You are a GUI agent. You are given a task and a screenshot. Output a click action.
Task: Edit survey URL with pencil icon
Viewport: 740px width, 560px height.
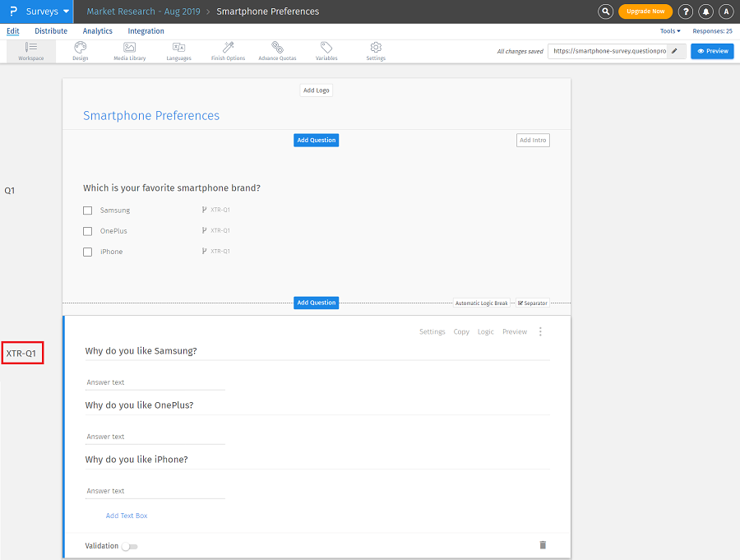coord(674,51)
